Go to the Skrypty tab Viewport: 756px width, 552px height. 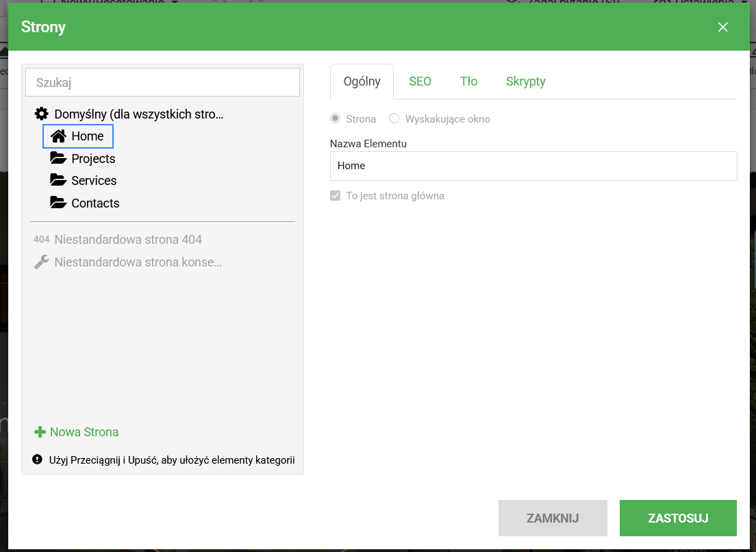tap(525, 81)
